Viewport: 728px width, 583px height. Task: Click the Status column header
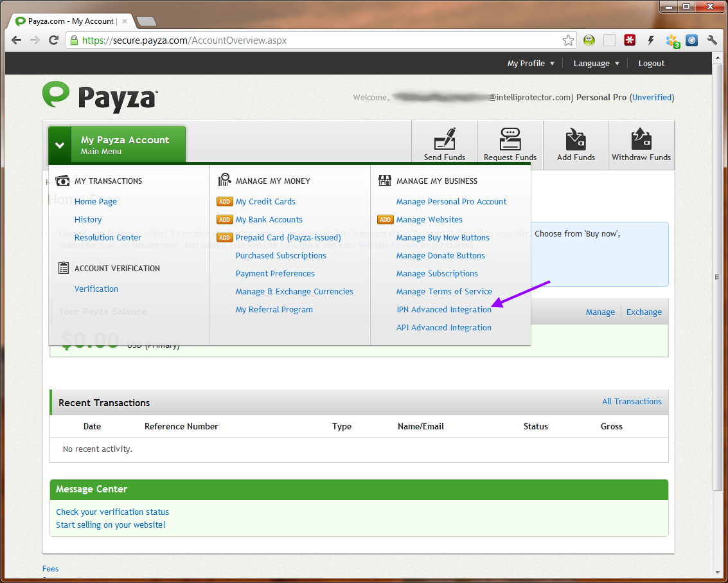536,426
